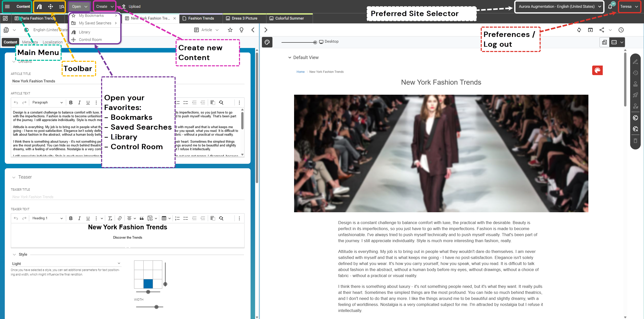Viewport: 644px width, 319px height.
Task: Click the reload preview icon
Action: click(579, 30)
